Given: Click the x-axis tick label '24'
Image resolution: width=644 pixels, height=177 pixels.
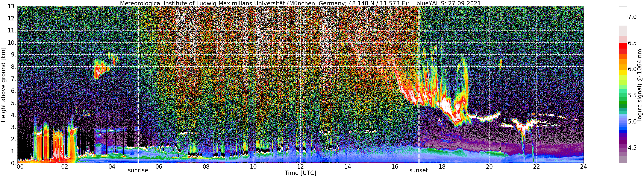Looking at the screenshot, I should click(583, 167).
